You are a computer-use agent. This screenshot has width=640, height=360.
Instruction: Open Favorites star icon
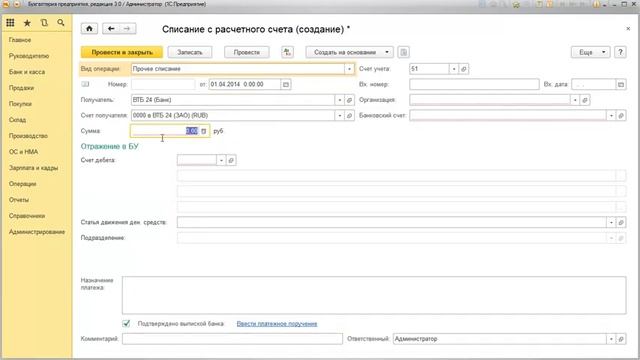[x=27, y=23]
